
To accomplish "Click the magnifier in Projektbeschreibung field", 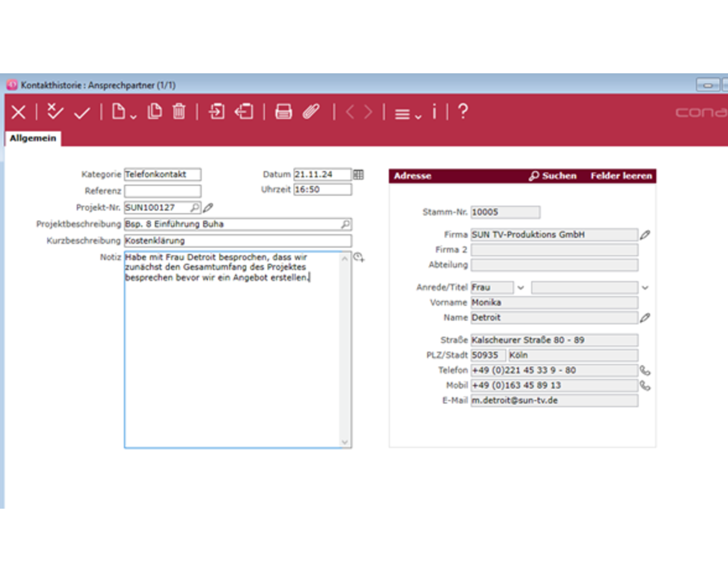I will (345, 224).
